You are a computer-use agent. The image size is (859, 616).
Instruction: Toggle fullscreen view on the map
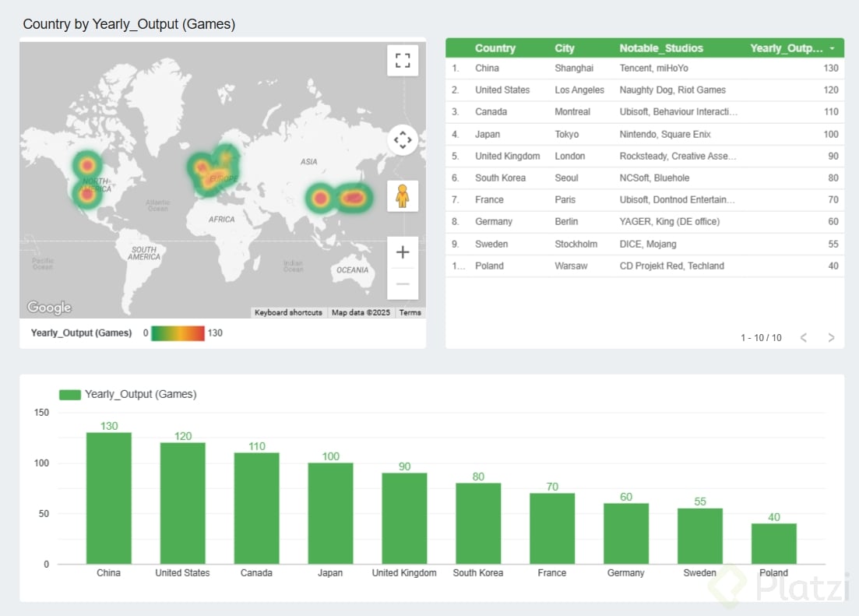click(403, 60)
